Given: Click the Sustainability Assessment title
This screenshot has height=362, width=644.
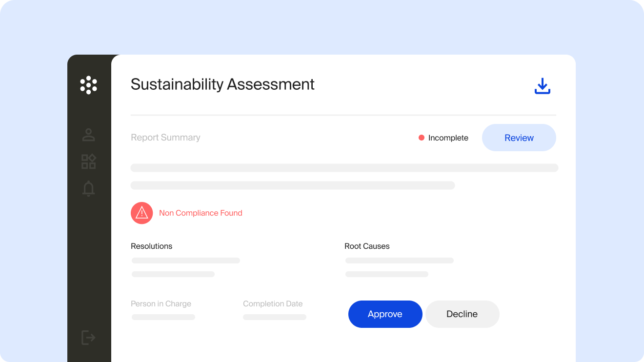Looking at the screenshot, I should point(222,84).
